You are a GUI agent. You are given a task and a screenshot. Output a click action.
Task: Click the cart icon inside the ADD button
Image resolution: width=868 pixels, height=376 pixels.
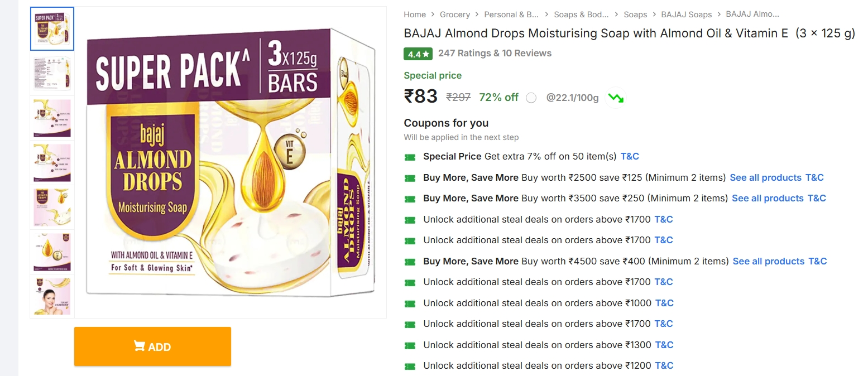point(140,346)
